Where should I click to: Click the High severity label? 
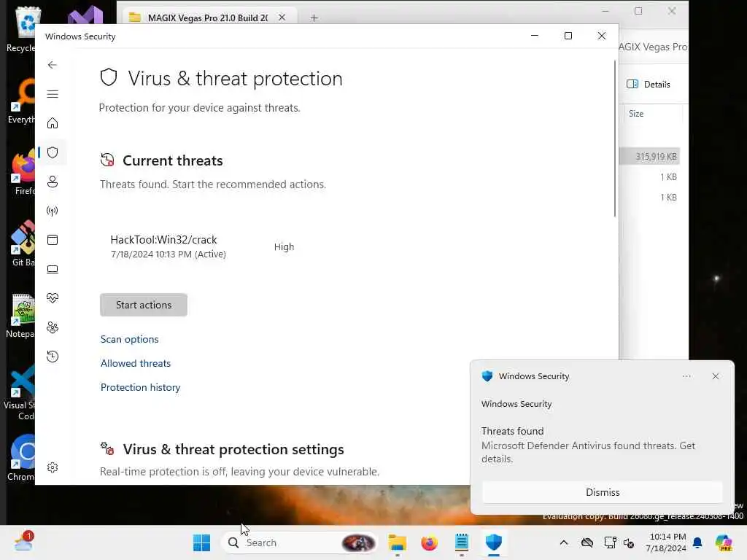click(284, 246)
